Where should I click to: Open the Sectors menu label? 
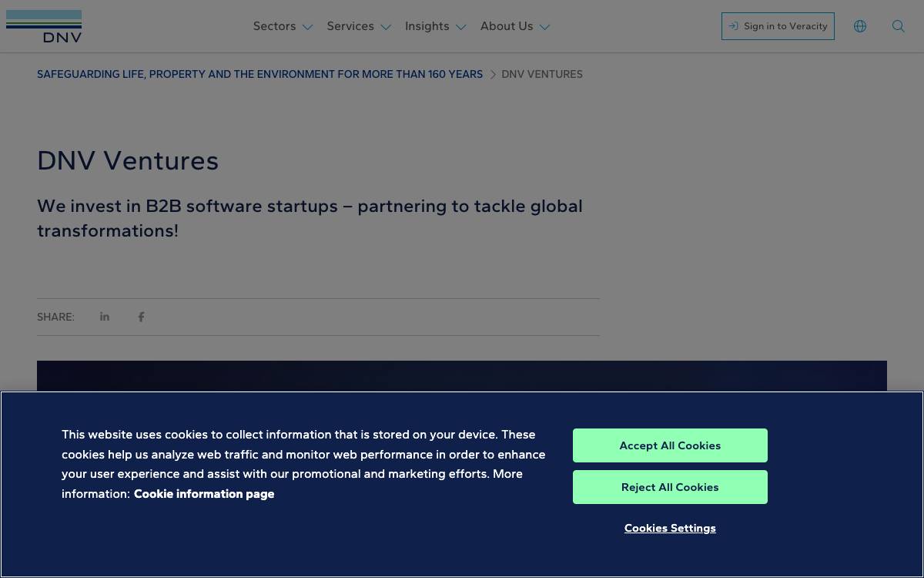(x=274, y=26)
